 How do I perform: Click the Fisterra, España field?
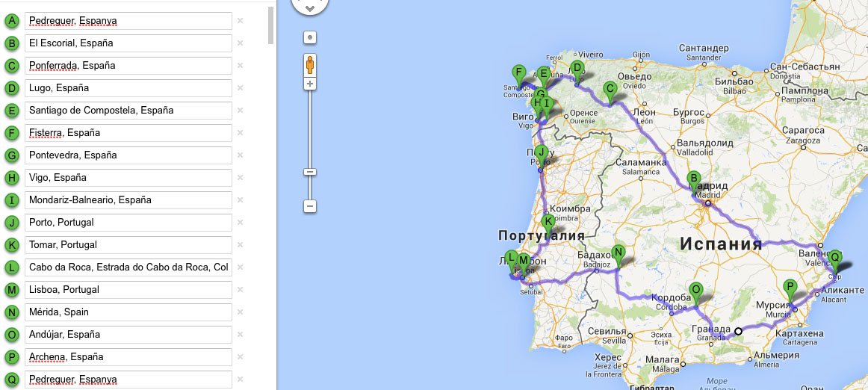click(128, 133)
